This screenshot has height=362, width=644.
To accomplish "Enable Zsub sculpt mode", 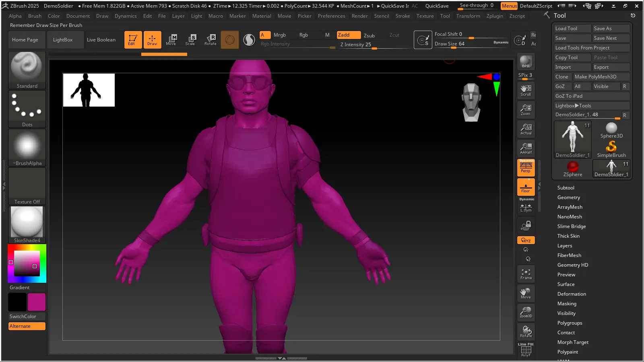I will click(369, 35).
